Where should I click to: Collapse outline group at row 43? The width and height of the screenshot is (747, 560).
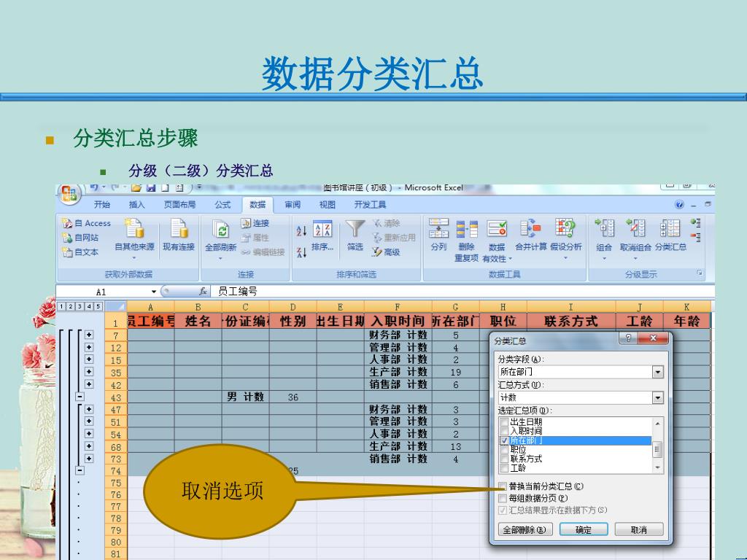point(80,397)
